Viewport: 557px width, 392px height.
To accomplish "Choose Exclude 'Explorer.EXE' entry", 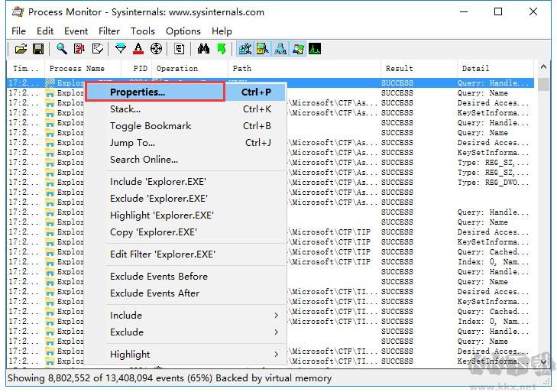I will coord(185,199).
